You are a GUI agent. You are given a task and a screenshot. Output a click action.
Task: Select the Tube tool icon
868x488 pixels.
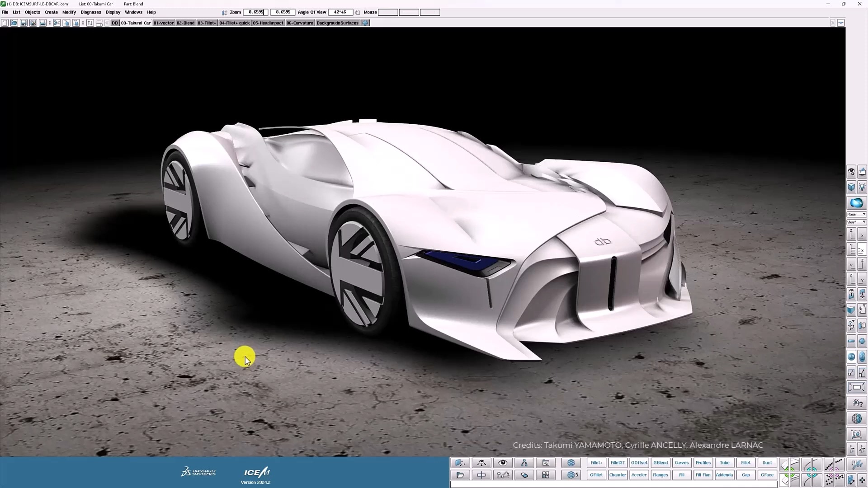point(724,463)
